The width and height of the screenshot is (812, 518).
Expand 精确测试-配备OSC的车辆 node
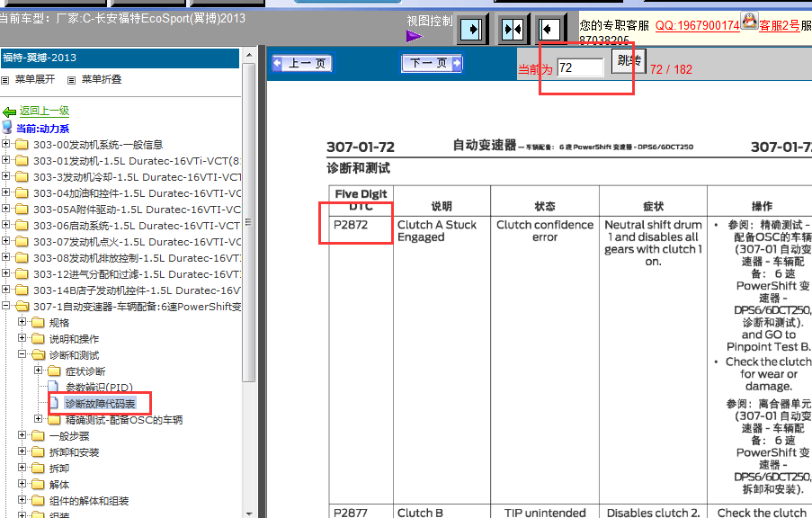click(x=38, y=418)
